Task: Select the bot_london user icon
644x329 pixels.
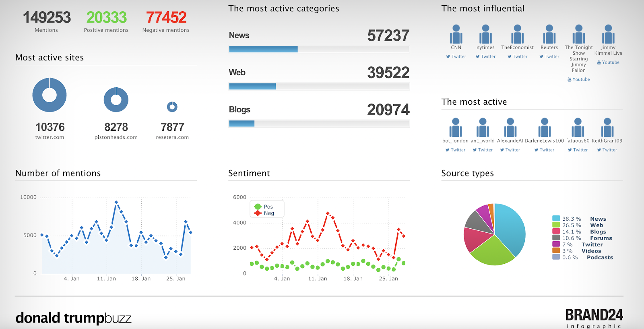Action: [x=455, y=128]
